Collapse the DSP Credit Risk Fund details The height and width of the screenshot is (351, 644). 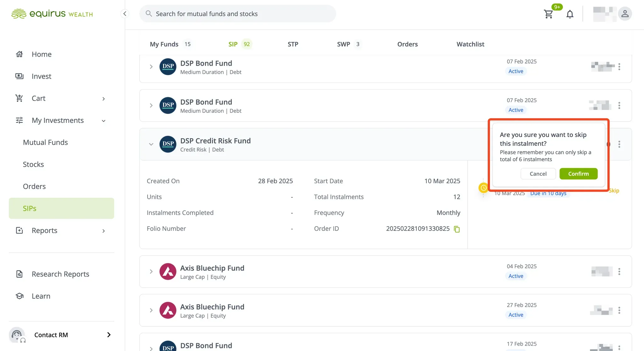[151, 144]
